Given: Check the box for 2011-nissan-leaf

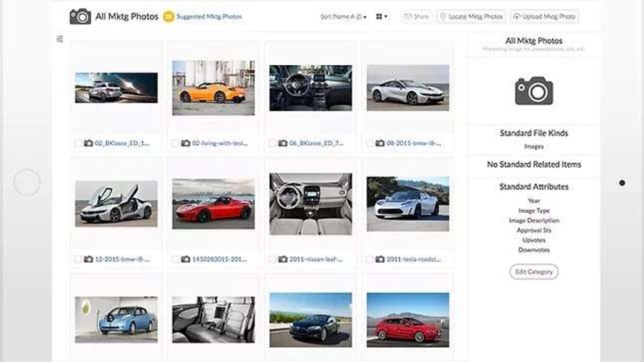Looking at the screenshot, I should pos(272,259).
